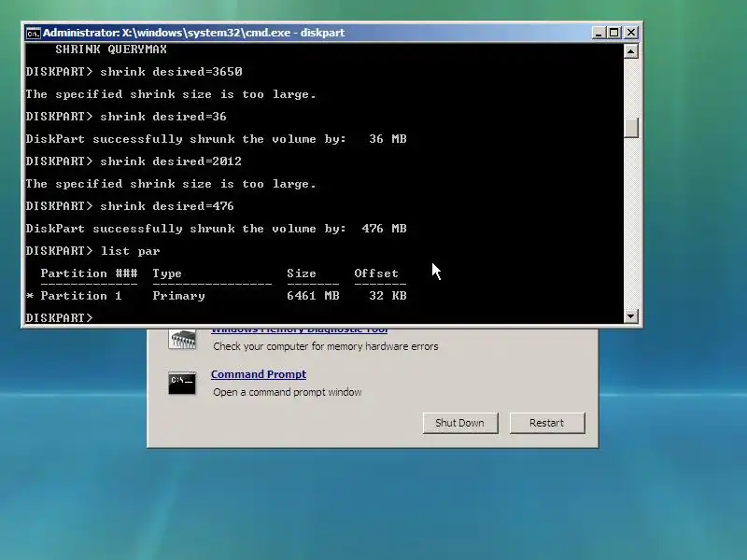The image size is (747, 560).
Task: Minimize the diskpart command window
Action: [599, 33]
